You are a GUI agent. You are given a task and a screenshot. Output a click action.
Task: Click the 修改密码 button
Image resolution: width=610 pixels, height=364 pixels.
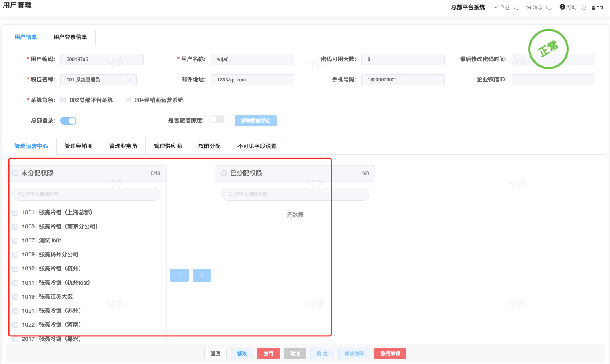click(x=354, y=354)
